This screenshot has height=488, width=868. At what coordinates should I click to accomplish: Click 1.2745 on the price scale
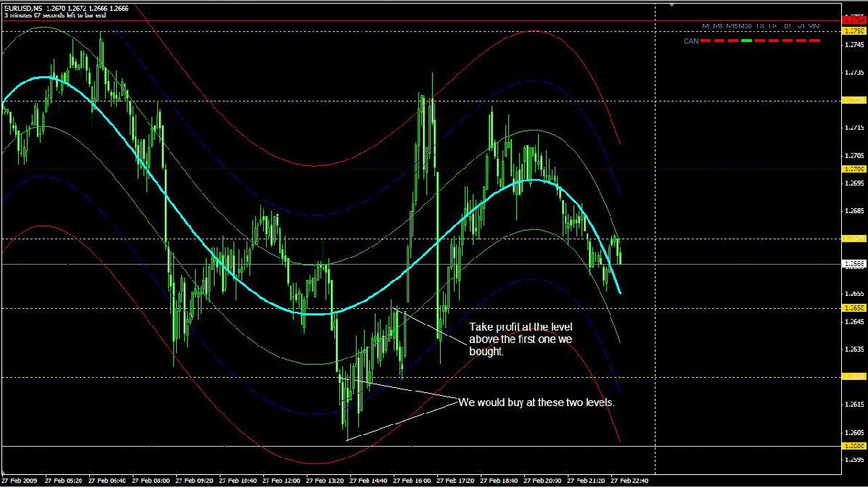pyautogui.click(x=855, y=46)
